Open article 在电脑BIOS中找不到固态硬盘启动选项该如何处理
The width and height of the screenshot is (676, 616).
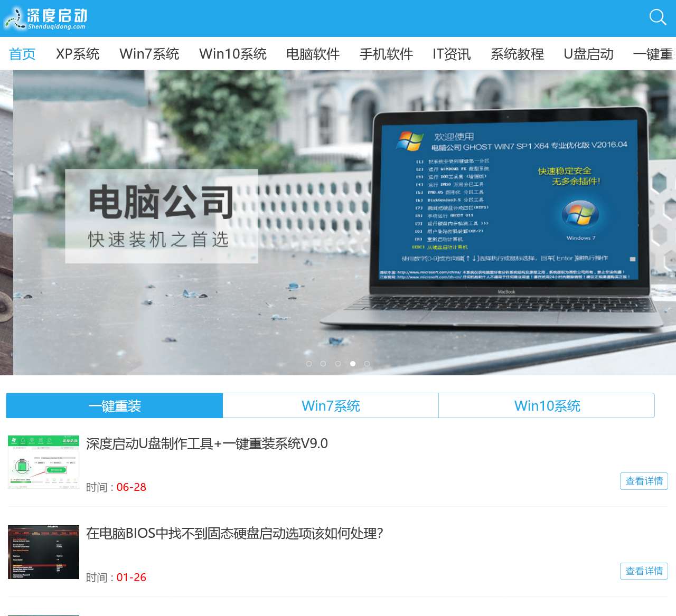click(x=234, y=533)
